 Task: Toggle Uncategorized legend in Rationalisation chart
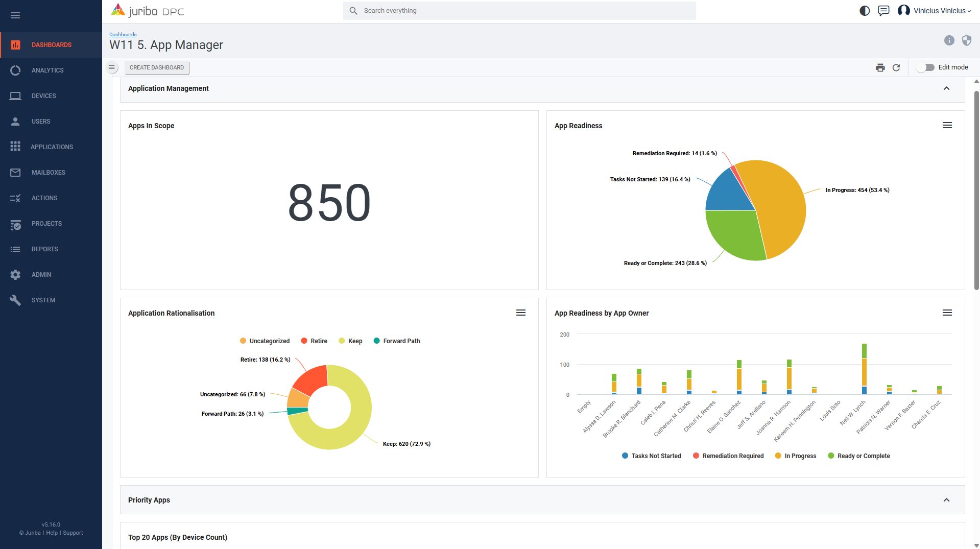pos(265,341)
